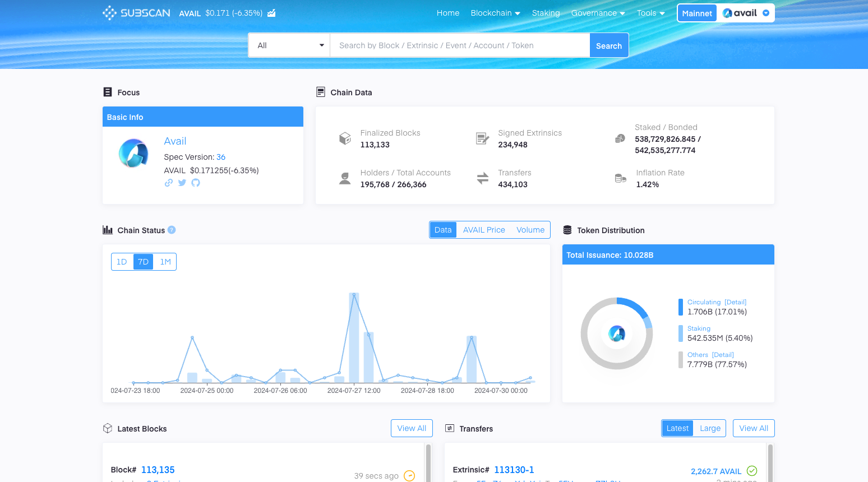Open block number 113,135 link
The image size is (868, 482).
pos(158,470)
